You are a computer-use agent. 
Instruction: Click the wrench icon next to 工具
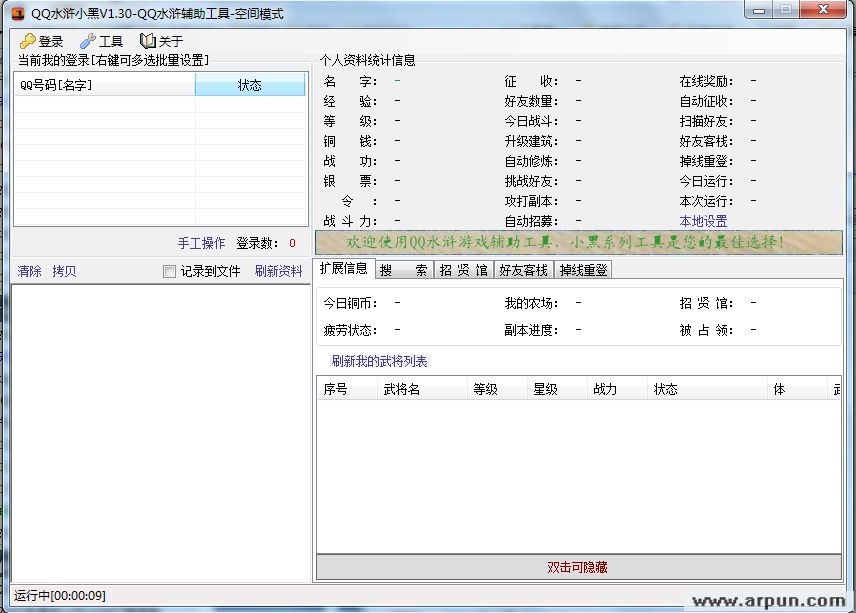[87, 41]
